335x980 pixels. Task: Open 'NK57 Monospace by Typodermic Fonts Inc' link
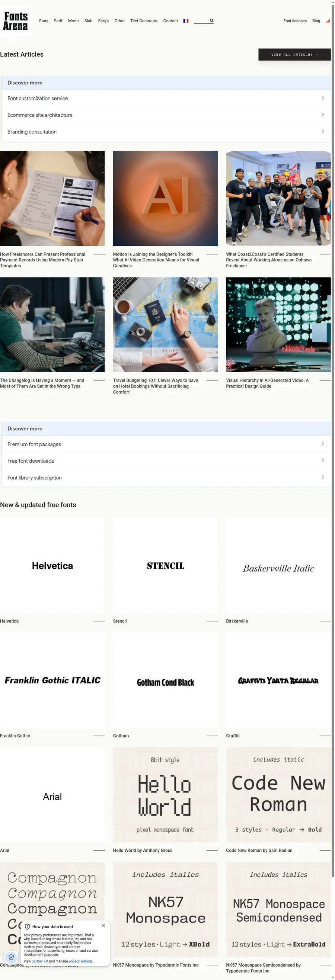point(156,965)
